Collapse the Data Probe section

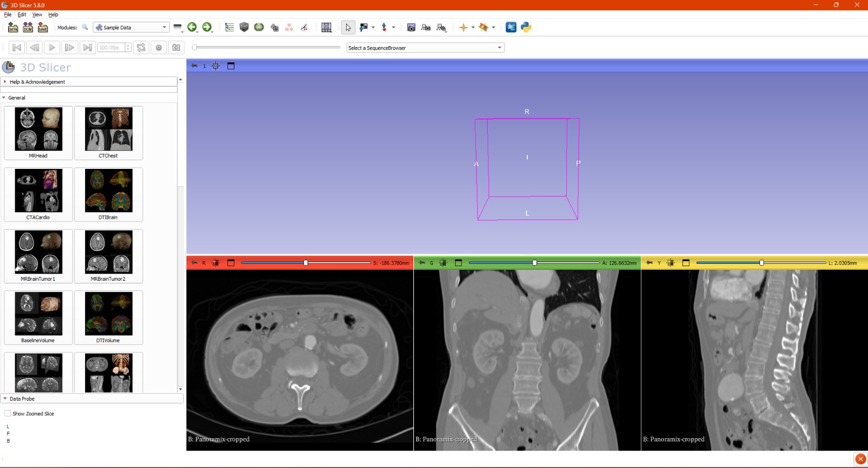coord(92,399)
